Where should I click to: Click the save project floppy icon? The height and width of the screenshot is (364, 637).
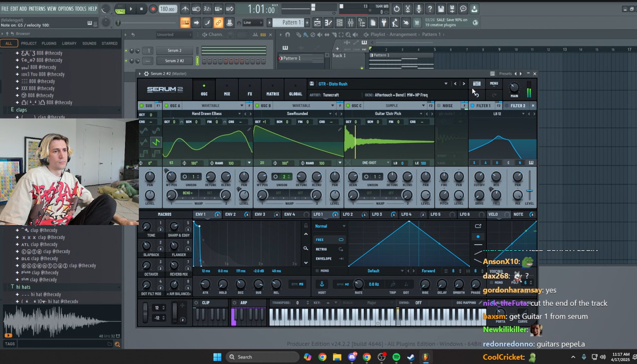(441, 9)
